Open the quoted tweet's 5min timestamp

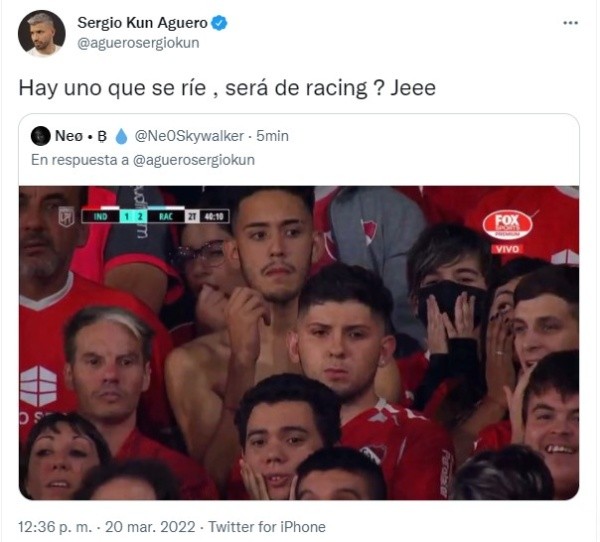point(272,136)
